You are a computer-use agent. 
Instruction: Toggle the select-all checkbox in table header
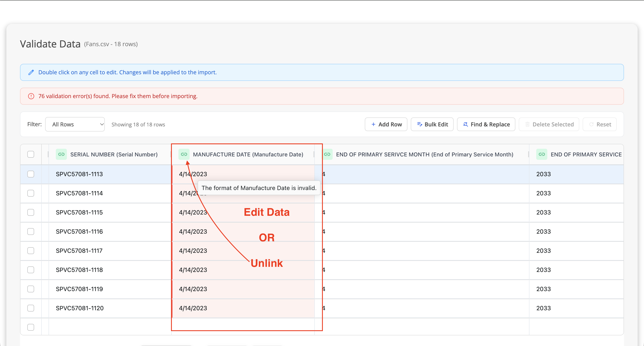(x=31, y=154)
